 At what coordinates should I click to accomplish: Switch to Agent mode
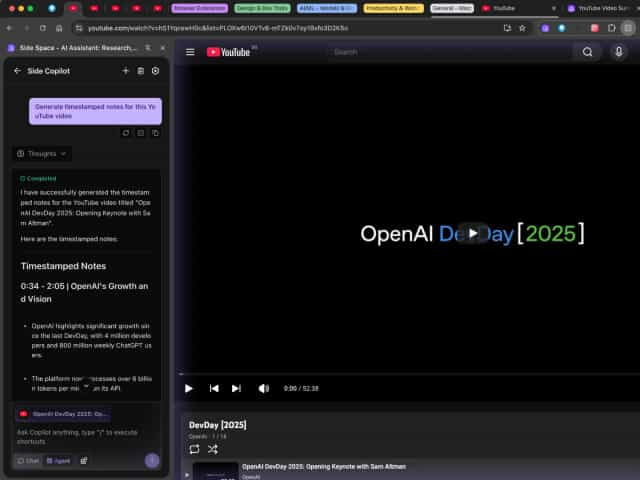pyautogui.click(x=58, y=461)
